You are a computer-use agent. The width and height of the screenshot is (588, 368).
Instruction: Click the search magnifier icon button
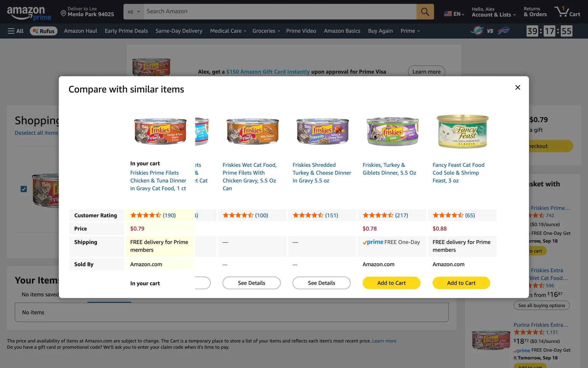(x=425, y=12)
